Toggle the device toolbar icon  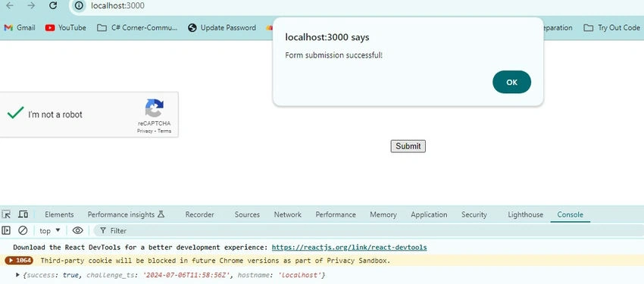(x=23, y=214)
